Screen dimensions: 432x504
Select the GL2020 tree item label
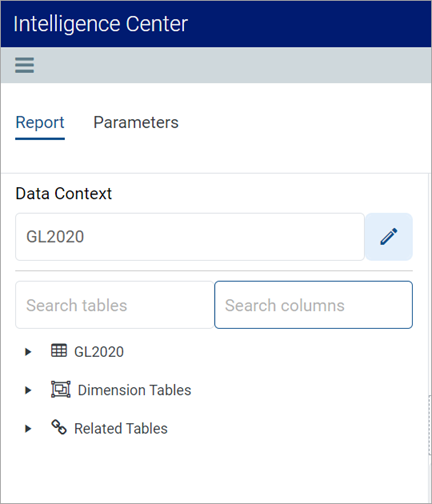click(x=99, y=352)
